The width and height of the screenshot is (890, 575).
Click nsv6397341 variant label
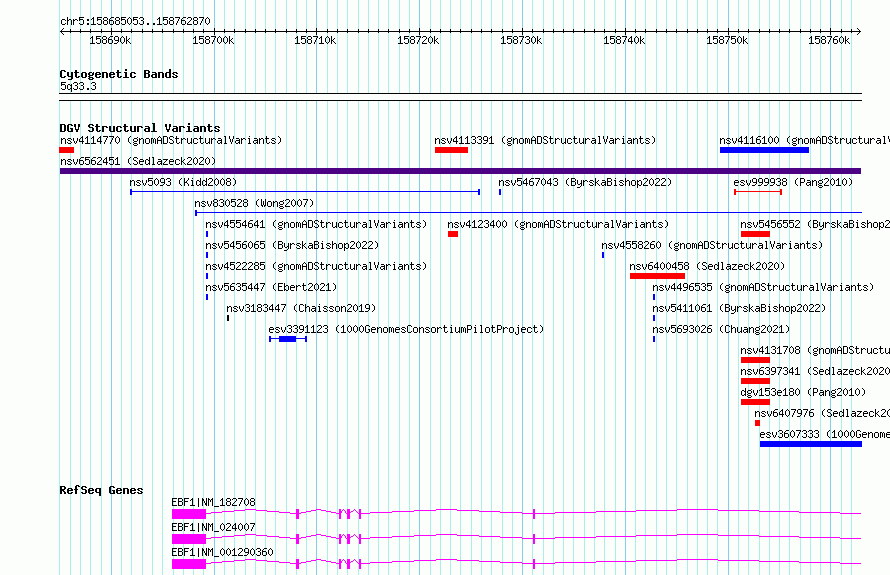tap(815, 371)
